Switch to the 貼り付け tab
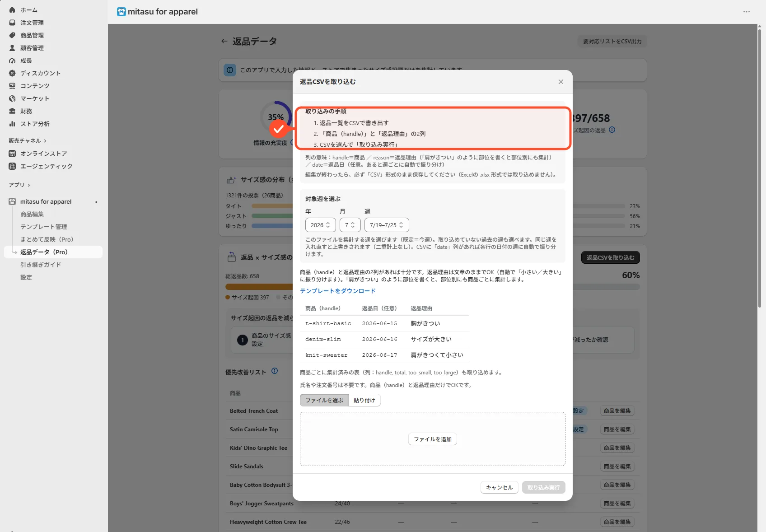766x532 pixels. [x=364, y=400]
